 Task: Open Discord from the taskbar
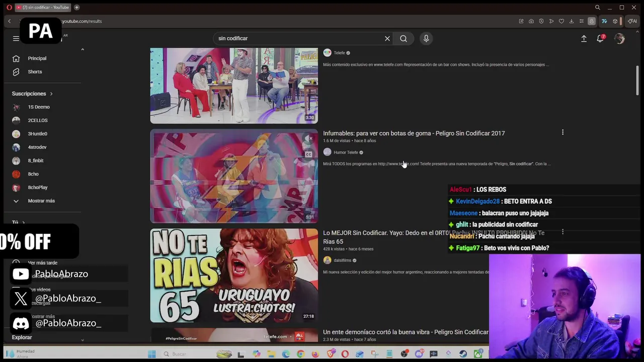[419, 354]
